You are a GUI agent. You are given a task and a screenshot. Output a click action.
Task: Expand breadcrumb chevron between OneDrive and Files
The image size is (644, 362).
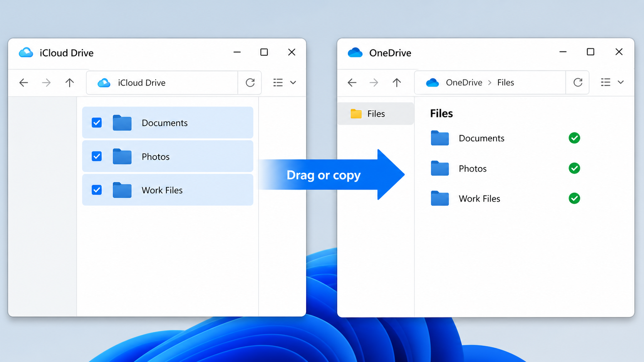point(490,82)
